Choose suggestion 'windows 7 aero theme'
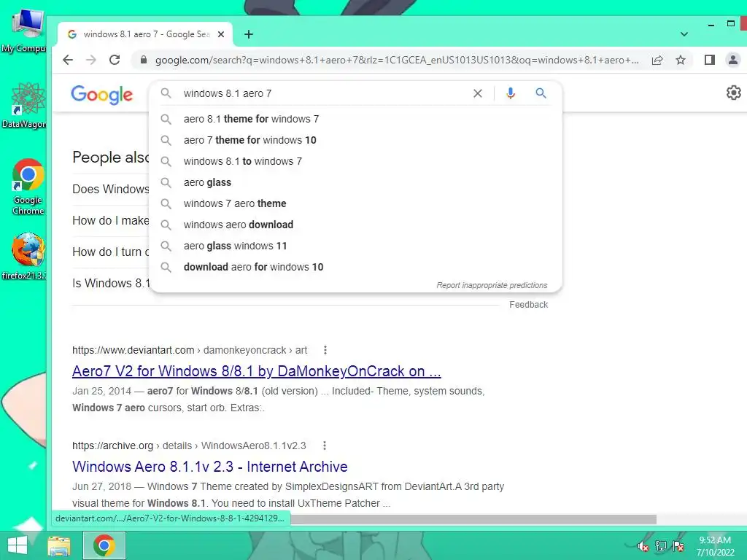 pyautogui.click(x=355, y=203)
